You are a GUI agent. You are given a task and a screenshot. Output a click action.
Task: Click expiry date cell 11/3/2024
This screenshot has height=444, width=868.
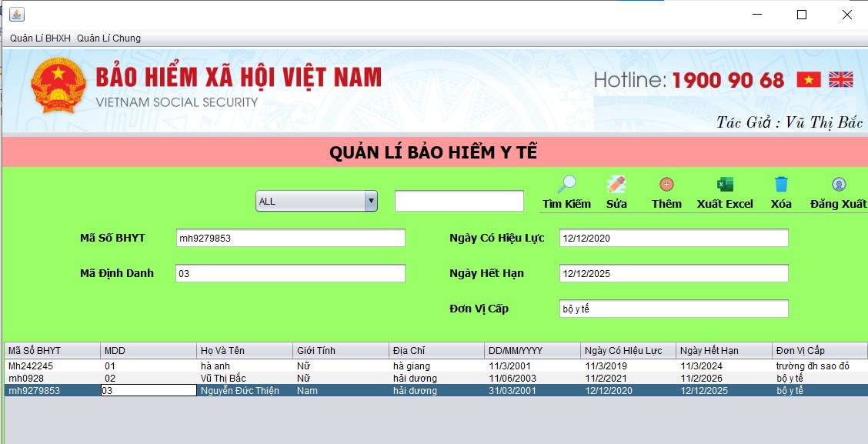tap(724, 366)
